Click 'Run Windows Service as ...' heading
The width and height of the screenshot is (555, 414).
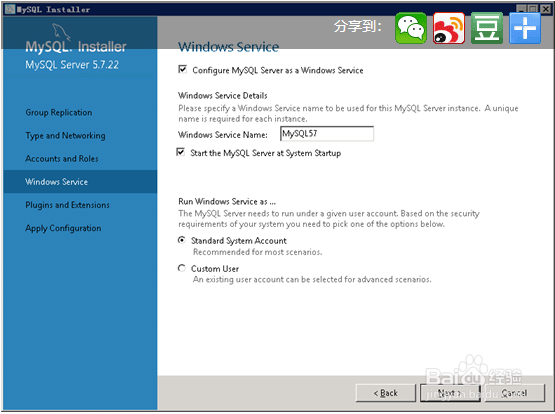[x=227, y=201]
